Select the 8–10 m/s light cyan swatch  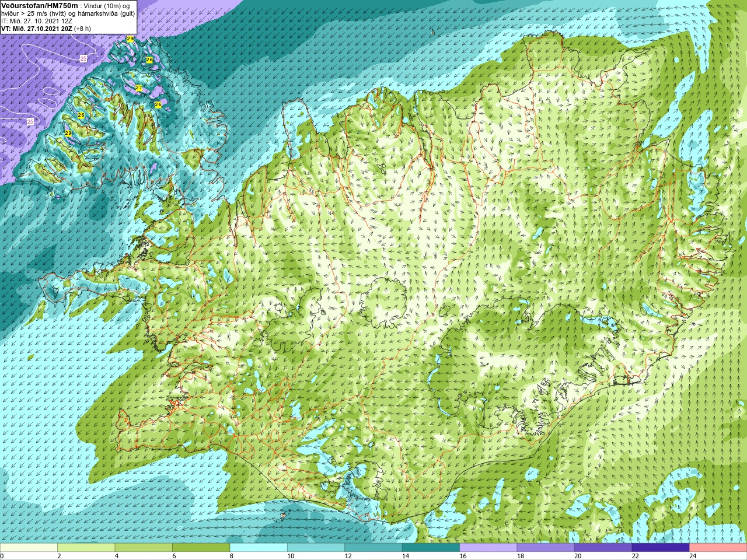click(259, 548)
